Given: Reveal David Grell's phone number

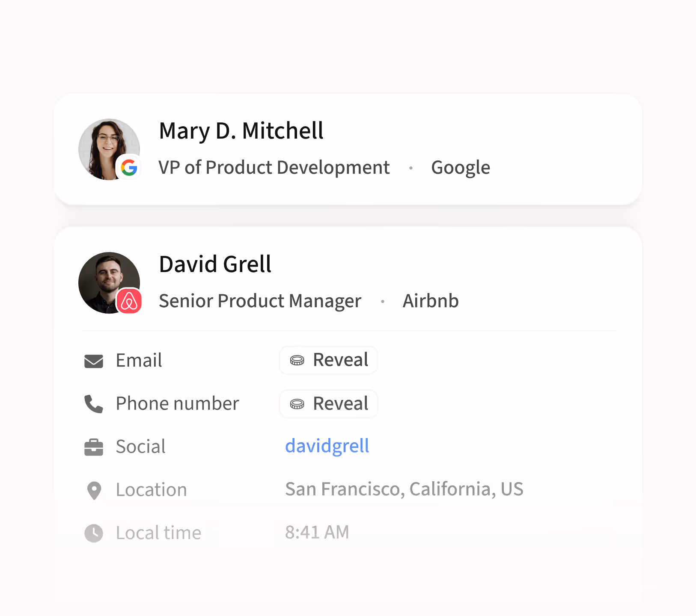Looking at the screenshot, I should (329, 404).
